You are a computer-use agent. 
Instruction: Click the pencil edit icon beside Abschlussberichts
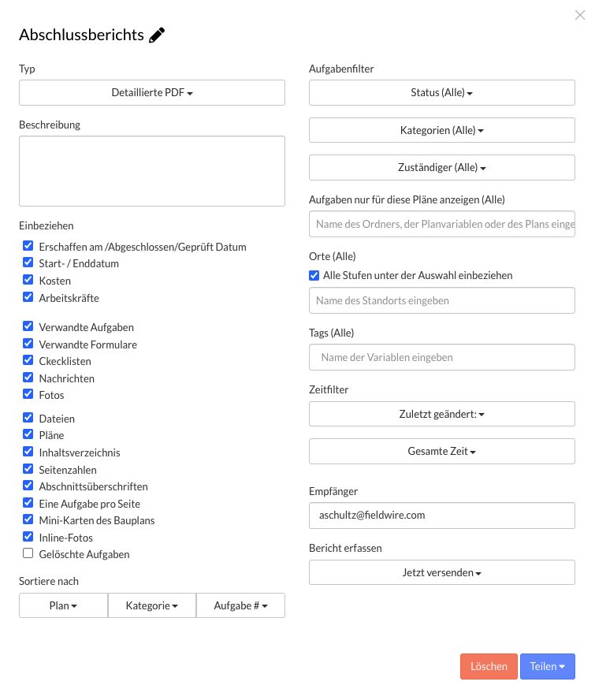157,35
